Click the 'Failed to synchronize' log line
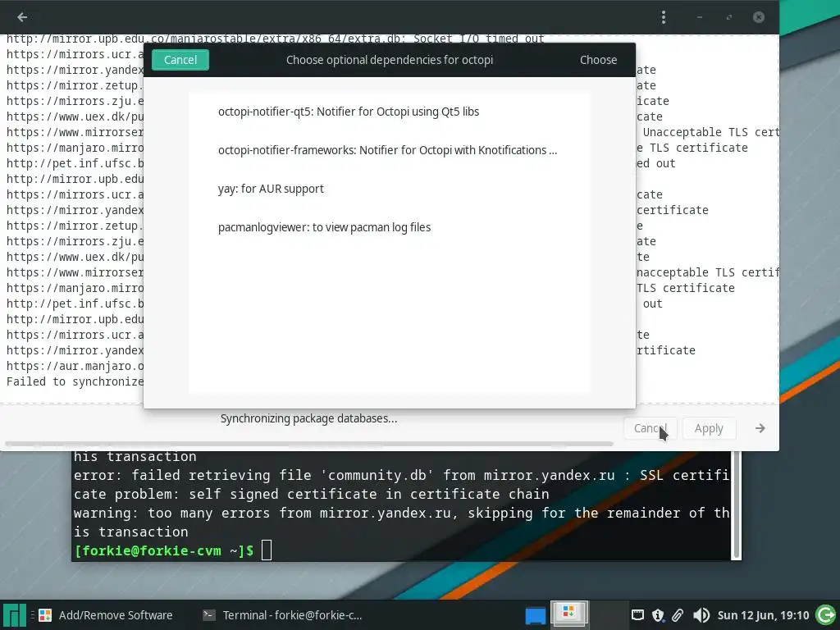 click(x=75, y=381)
